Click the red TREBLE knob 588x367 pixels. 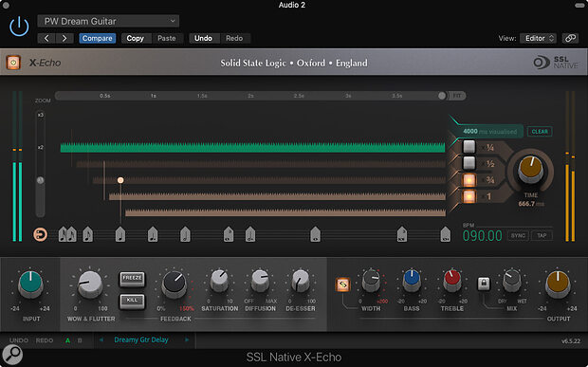pyautogui.click(x=452, y=281)
